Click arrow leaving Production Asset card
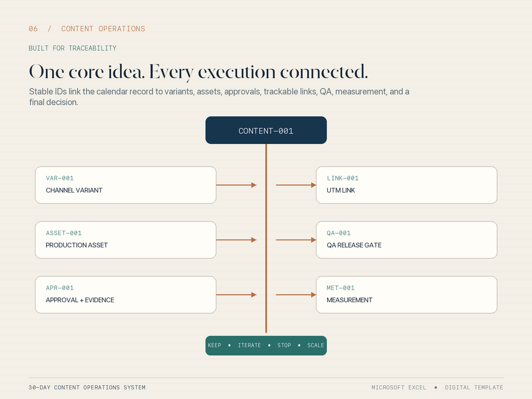The image size is (532, 399). pyautogui.click(x=236, y=240)
